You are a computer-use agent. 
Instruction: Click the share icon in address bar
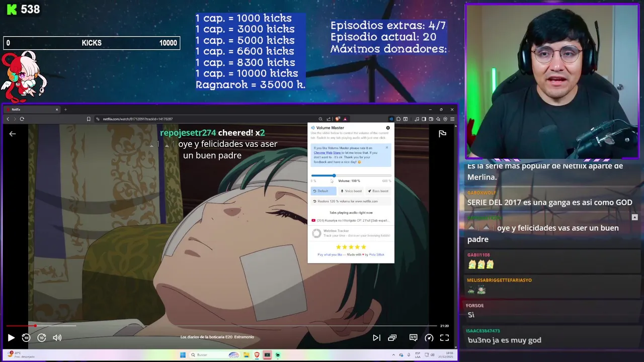[329, 119]
